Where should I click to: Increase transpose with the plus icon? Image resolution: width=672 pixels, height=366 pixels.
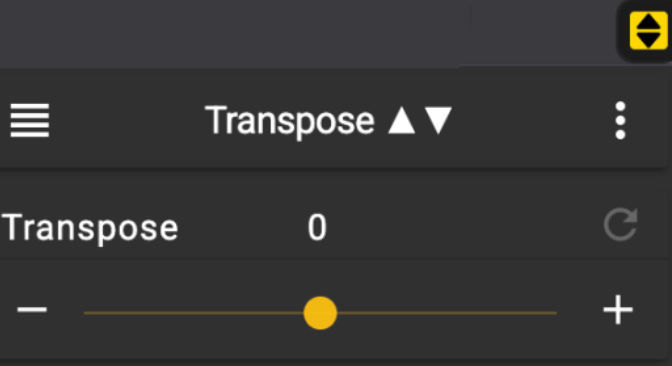618,309
